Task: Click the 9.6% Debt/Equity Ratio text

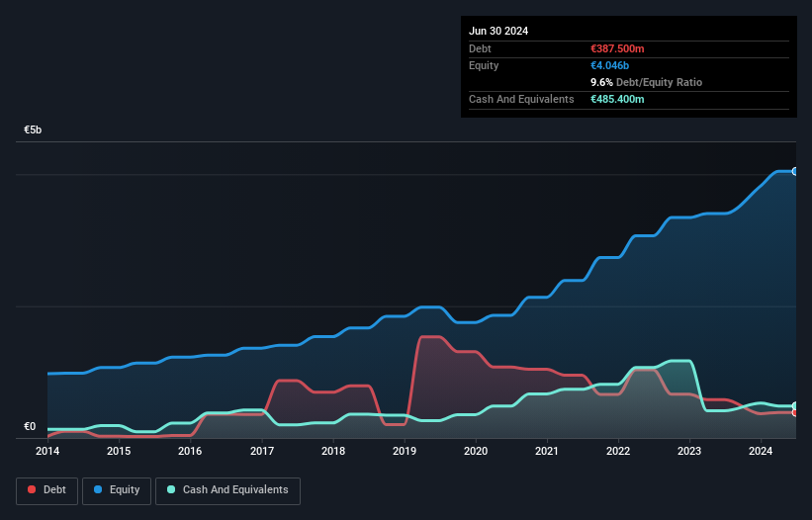Action: click(646, 82)
